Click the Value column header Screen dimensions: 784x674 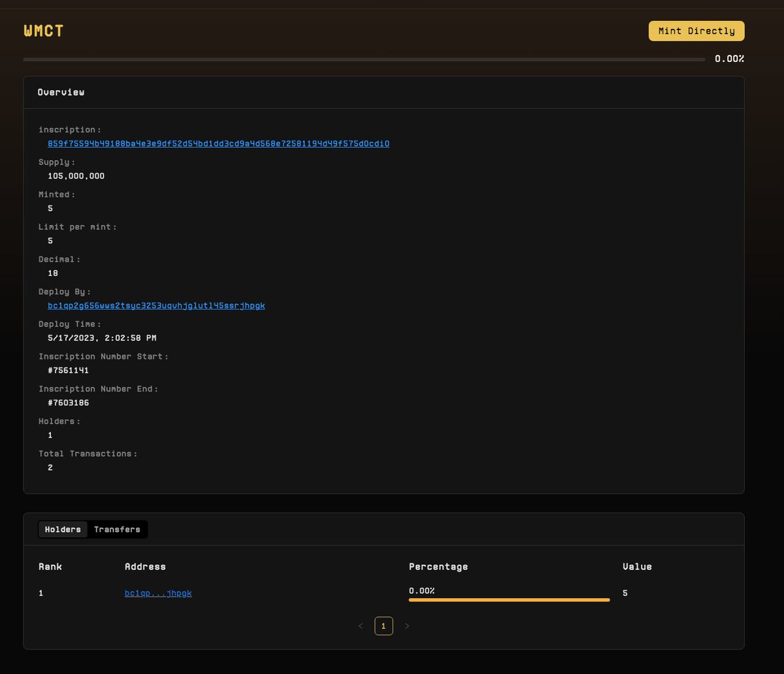(x=637, y=567)
